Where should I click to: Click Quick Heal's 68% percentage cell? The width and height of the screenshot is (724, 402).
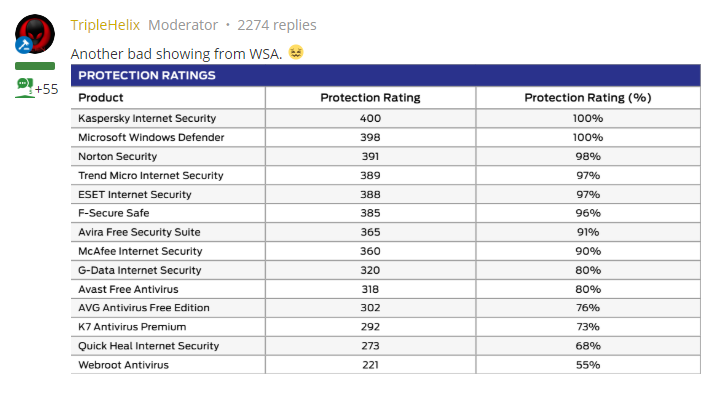587,346
